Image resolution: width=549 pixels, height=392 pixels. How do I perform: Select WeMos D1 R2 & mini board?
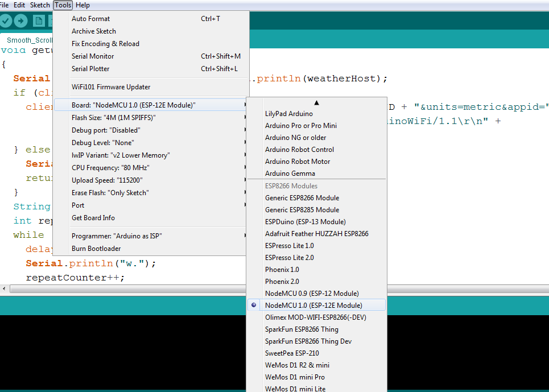pos(316,365)
